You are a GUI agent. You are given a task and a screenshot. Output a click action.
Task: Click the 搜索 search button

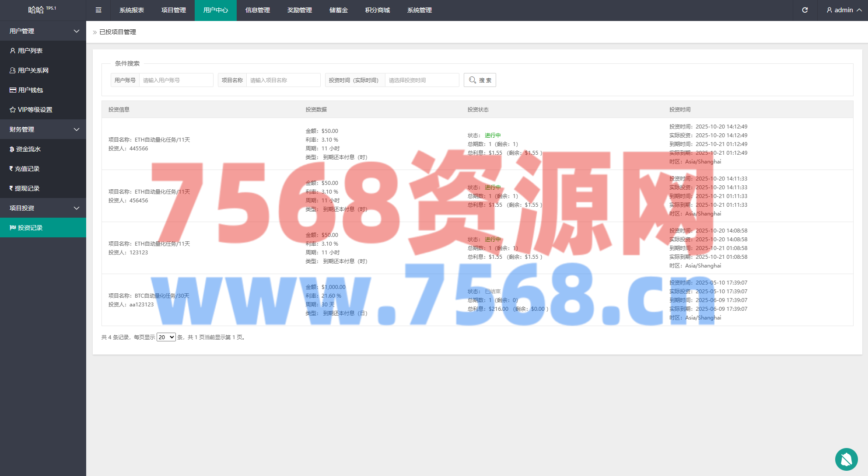pyautogui.click(x=479, y=80)
